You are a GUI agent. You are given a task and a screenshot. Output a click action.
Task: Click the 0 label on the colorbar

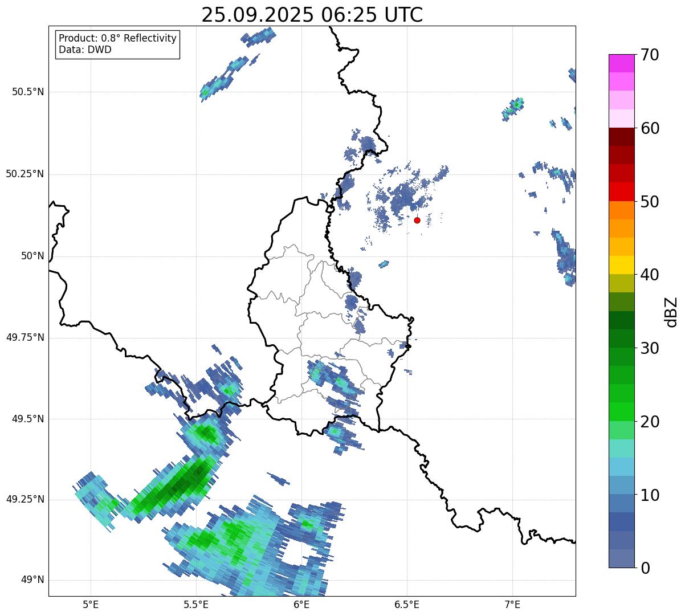645,568
